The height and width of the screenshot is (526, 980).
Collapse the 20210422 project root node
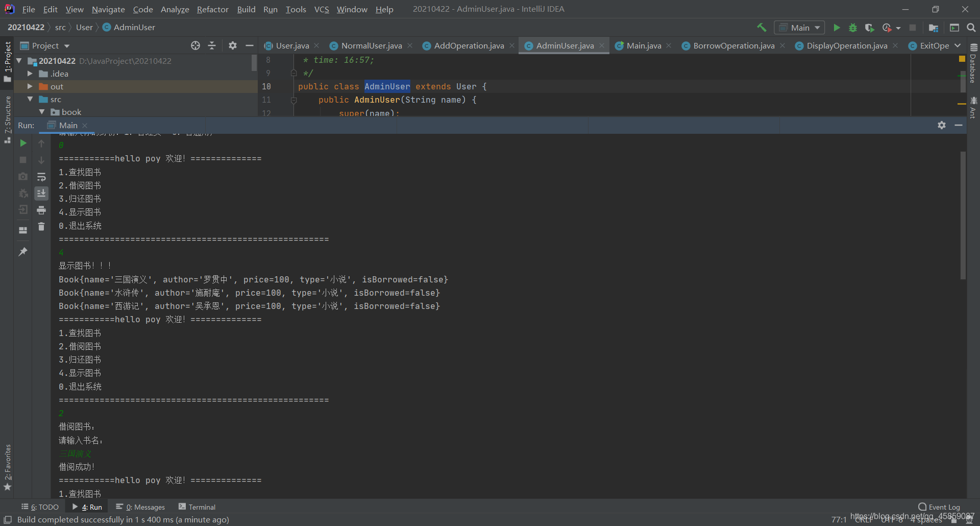(x=19, y=61)
